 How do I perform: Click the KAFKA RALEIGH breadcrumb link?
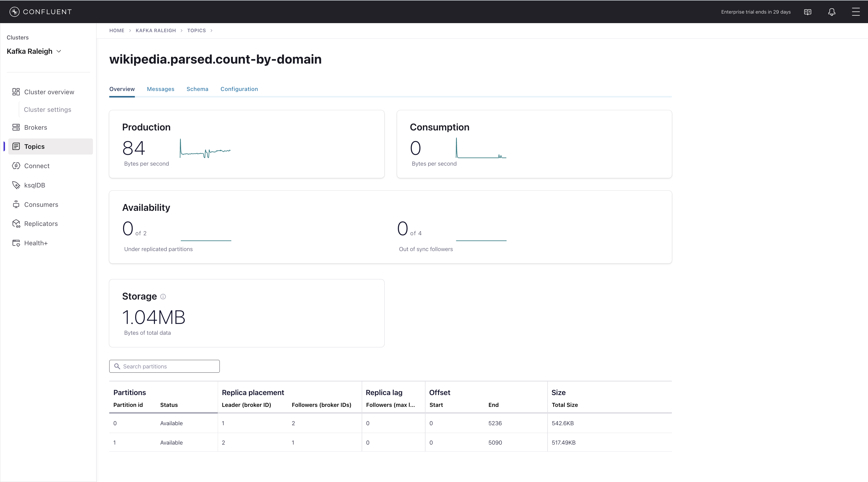coord(156,30)
